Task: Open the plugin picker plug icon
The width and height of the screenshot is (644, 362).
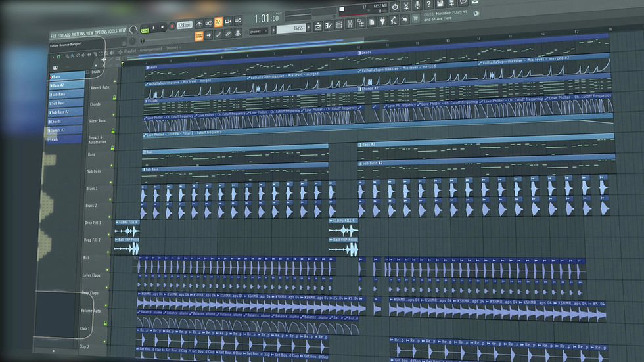Action: tap(382, 21)
